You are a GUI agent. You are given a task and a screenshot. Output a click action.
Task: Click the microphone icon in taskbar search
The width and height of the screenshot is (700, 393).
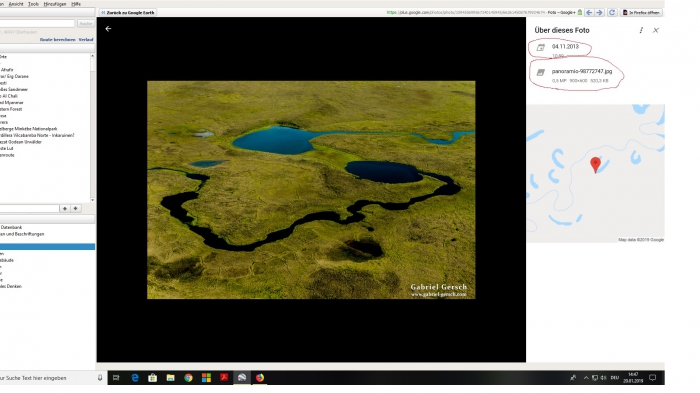click(x=100, y=378)
